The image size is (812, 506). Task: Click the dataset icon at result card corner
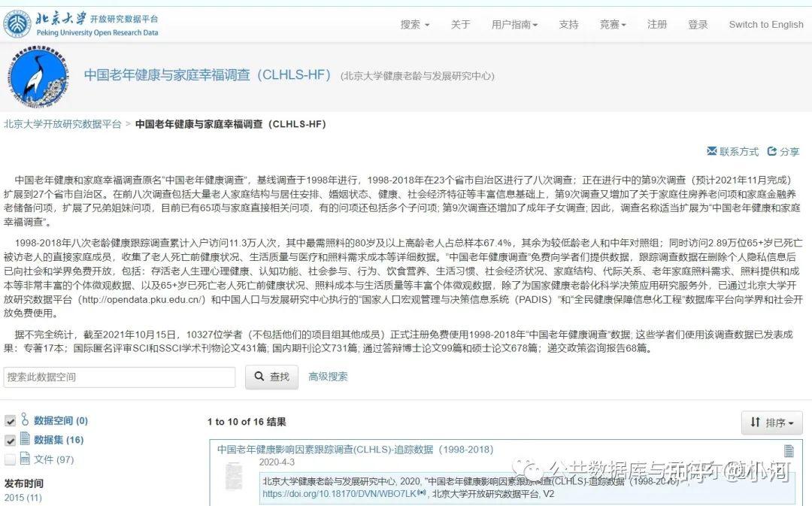tap(789, 451)
